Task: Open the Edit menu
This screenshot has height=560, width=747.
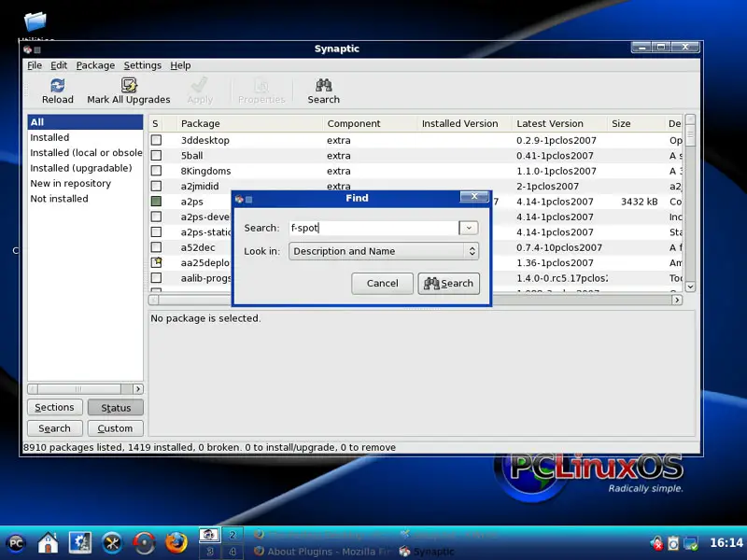Action: coord(59,65)
